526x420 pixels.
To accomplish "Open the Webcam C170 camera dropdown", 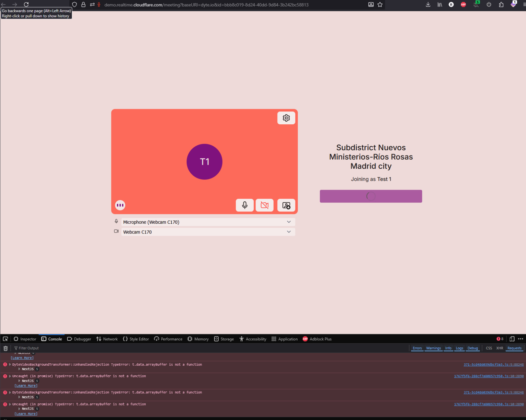I will pyautogui.click(x=208, y=232).
